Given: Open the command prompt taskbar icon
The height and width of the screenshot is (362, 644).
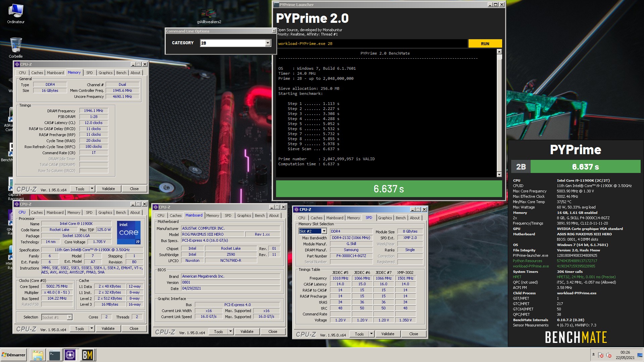Looking at the screenshot, I should click(54, 355).
